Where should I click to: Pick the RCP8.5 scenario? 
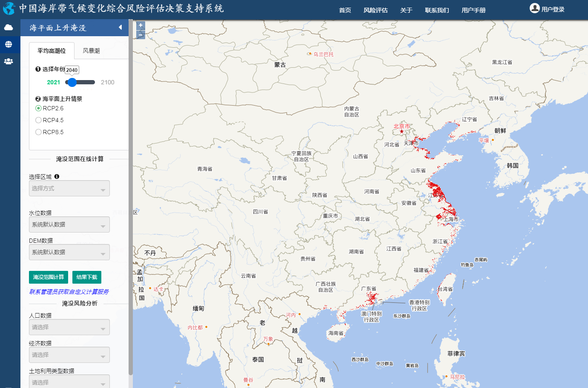coord(38,132)
